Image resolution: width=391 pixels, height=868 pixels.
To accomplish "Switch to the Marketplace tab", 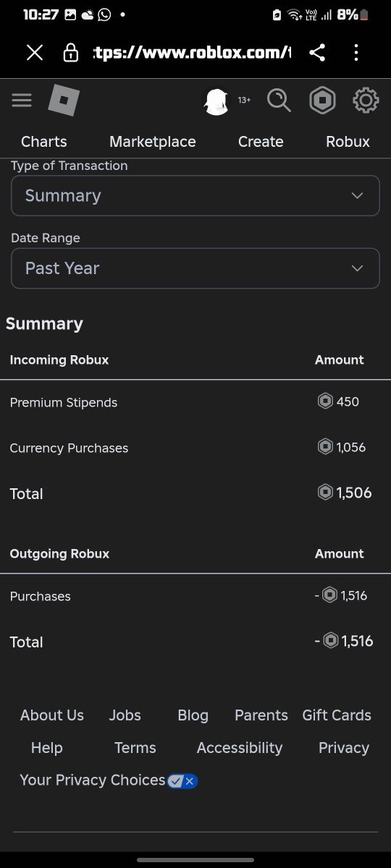I will click(153, 142).
